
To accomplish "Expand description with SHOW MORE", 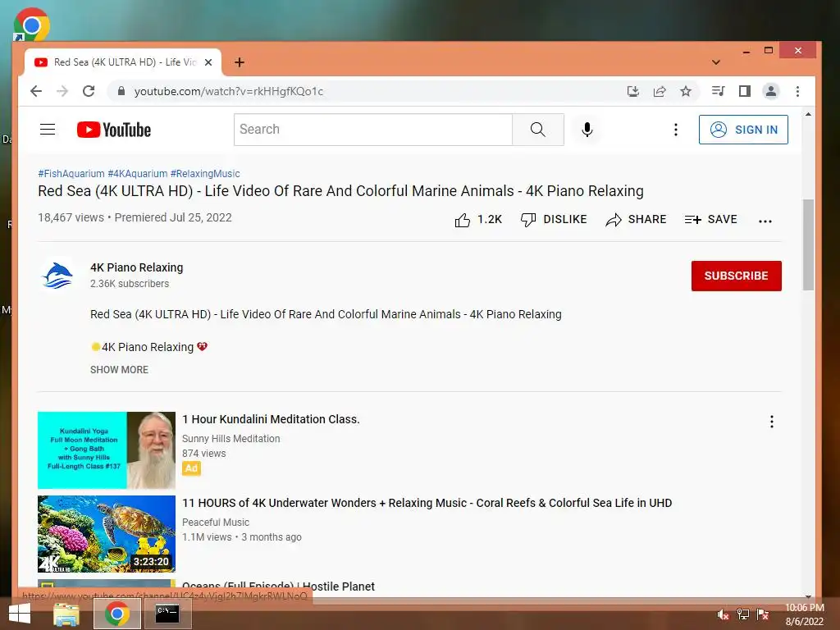I will pyautogui.click(x=119, y=370).
